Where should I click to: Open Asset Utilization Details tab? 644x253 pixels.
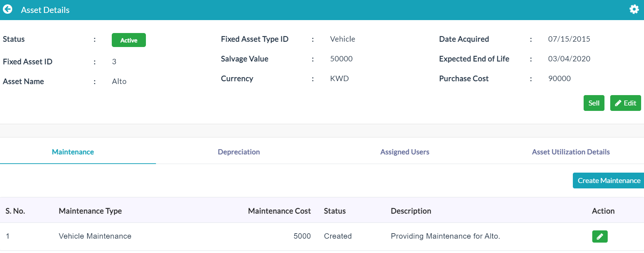coord(571,152)
